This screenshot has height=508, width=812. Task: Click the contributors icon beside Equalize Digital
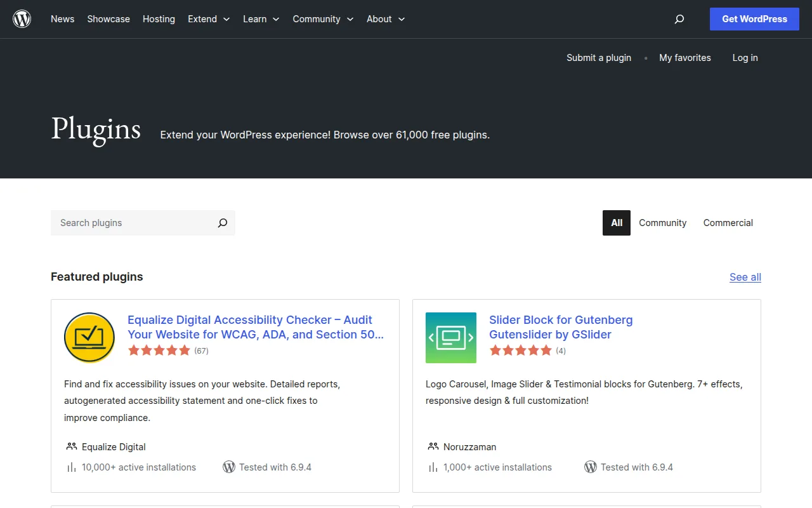pos(70,446)
